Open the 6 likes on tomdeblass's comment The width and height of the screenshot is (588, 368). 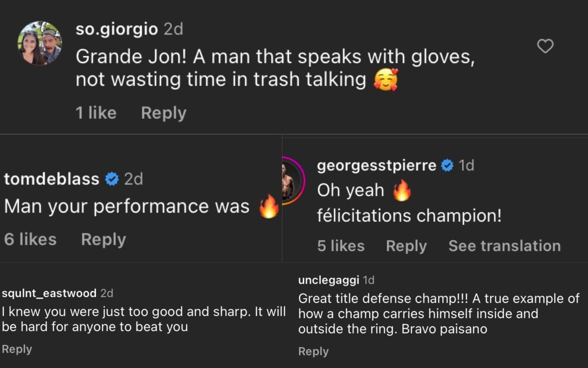pos(29,239)
